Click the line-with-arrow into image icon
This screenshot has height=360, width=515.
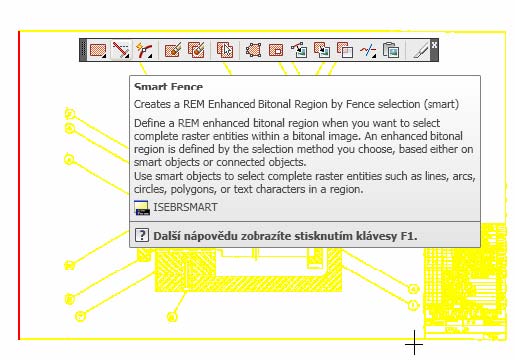click(x=299, y=50)
